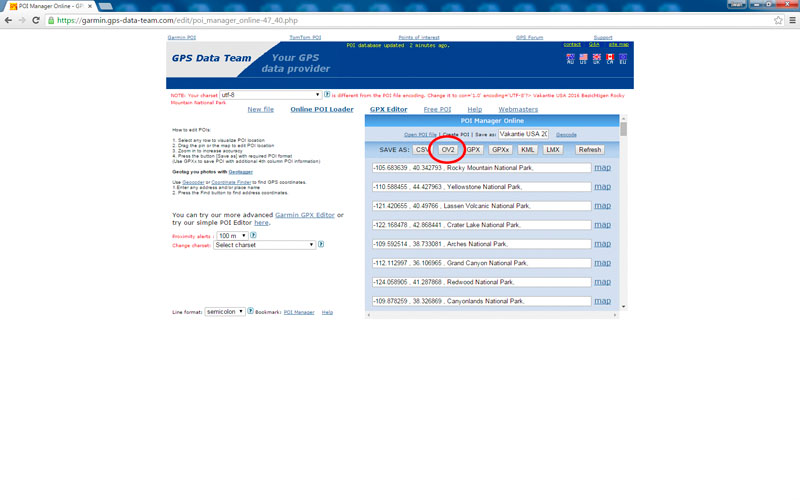Select the Canadian flag icon
Viewport: 800px width, 500px height.
click(x=609, y=59)
